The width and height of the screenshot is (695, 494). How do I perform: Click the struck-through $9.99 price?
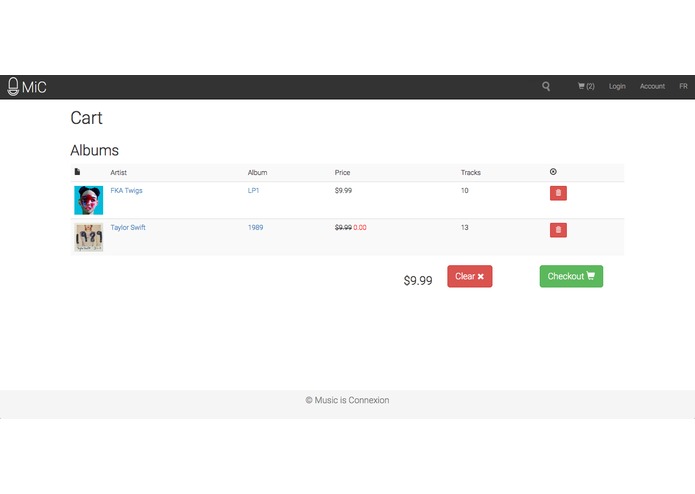click(x=343, y=227)
